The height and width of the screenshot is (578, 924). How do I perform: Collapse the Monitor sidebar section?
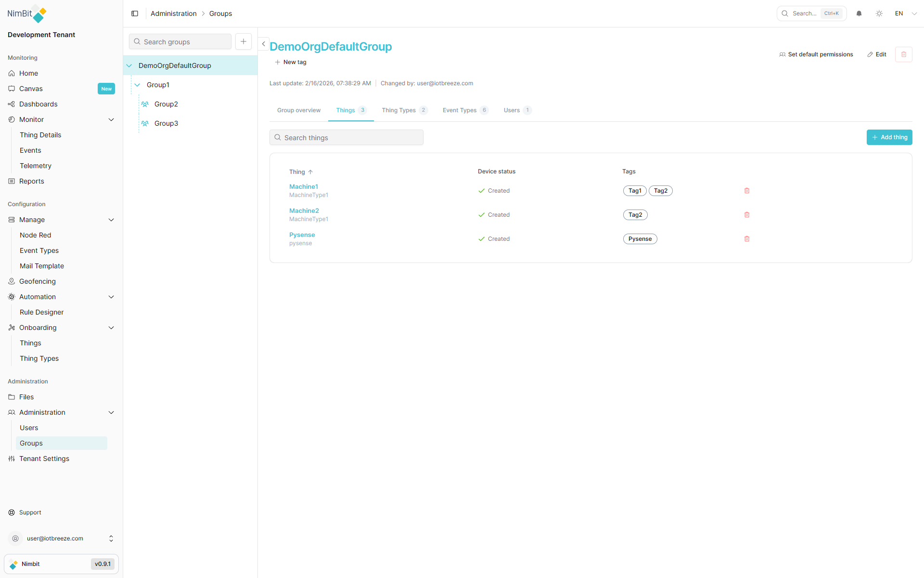(x=111, y=119)
